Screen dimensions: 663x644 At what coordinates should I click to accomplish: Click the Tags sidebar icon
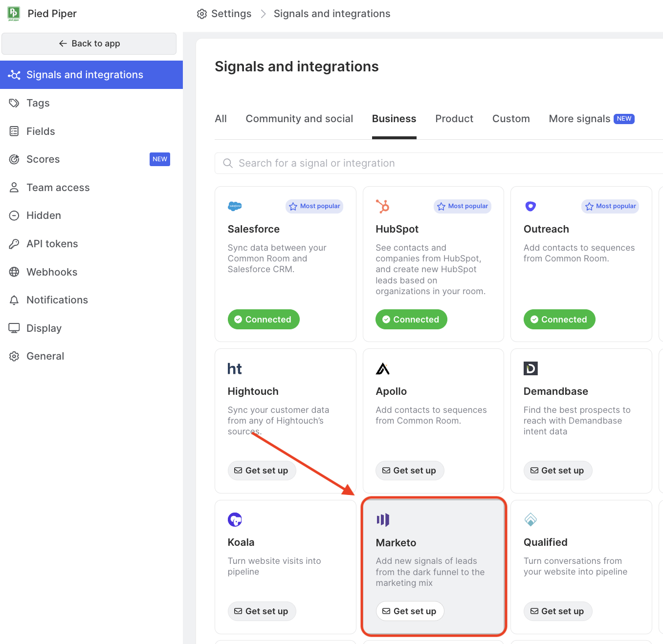click(14, 103)
